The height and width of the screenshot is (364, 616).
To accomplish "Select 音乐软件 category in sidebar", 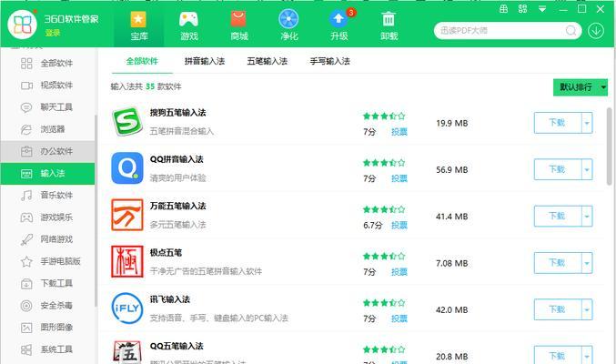I will [47, 196].
